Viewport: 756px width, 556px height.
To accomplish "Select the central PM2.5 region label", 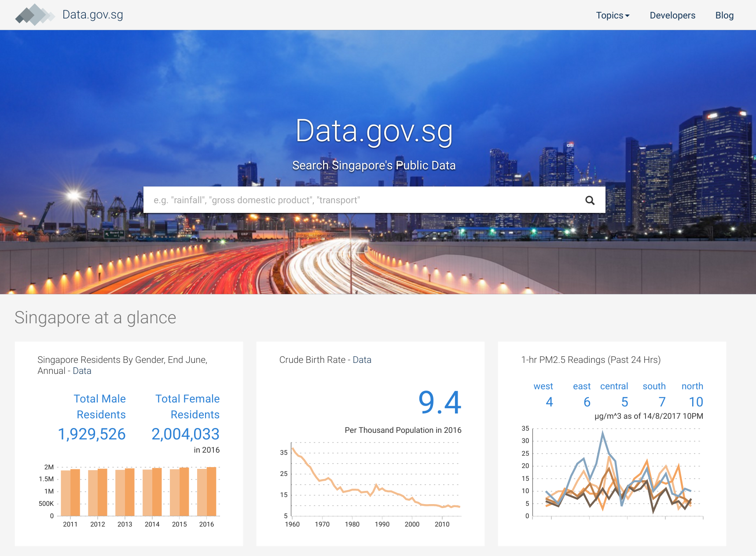I will pos(614,386).
